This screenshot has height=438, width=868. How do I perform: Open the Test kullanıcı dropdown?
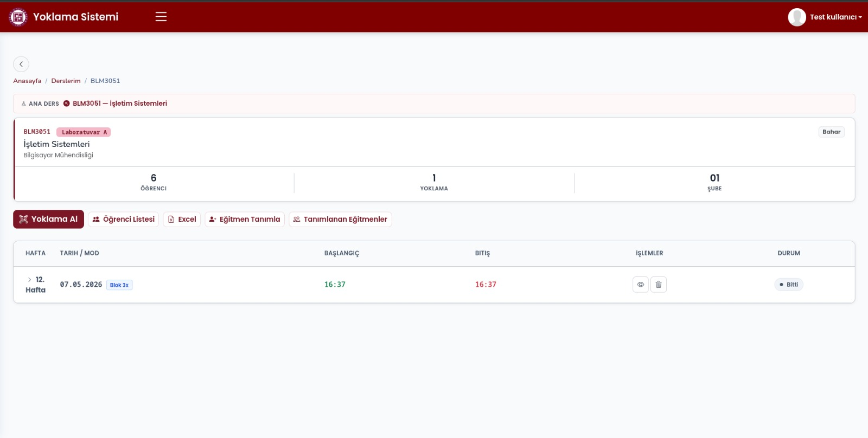tap(835, 17)
